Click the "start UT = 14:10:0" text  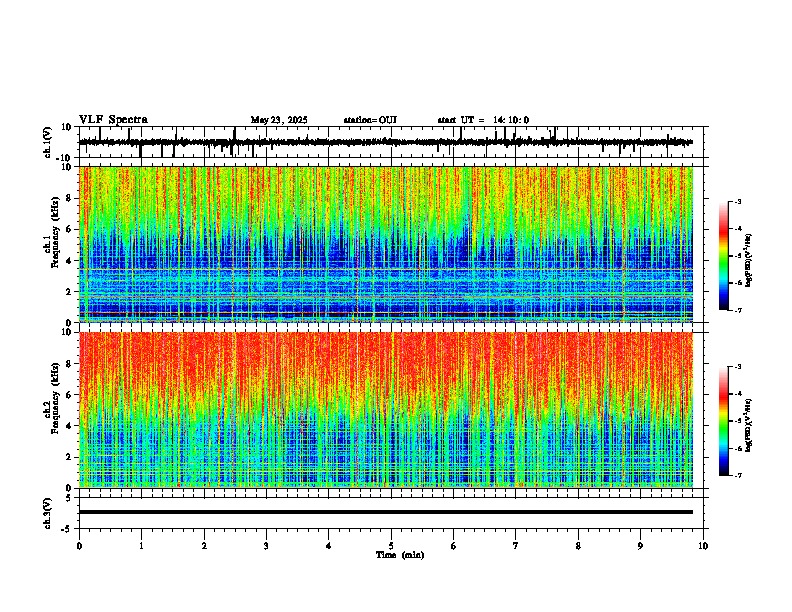(x=483, y=120)
